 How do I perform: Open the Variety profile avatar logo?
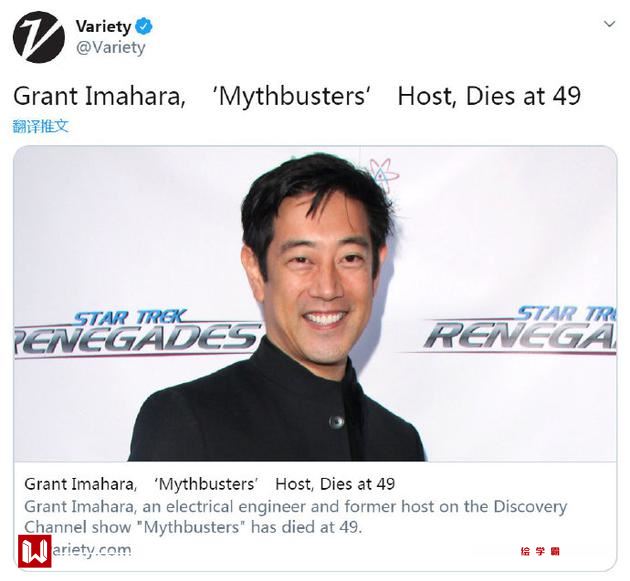coord(39,37)
